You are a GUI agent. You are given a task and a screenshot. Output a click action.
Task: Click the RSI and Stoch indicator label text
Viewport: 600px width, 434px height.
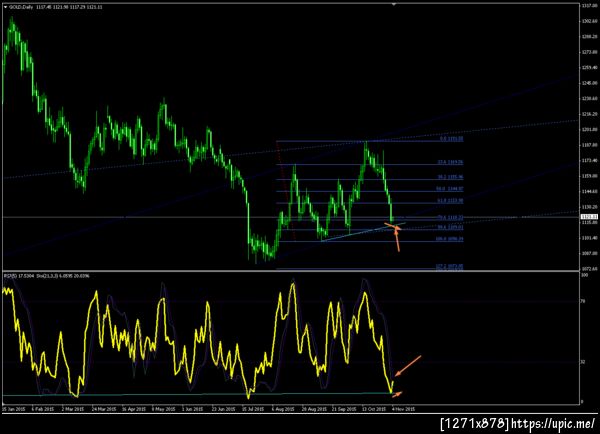pos(47,276)
